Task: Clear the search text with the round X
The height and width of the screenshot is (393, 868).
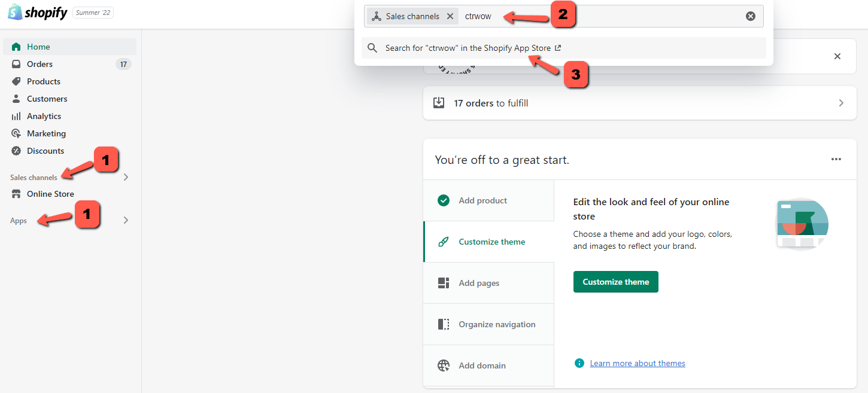Action: [x=751, y=16]
